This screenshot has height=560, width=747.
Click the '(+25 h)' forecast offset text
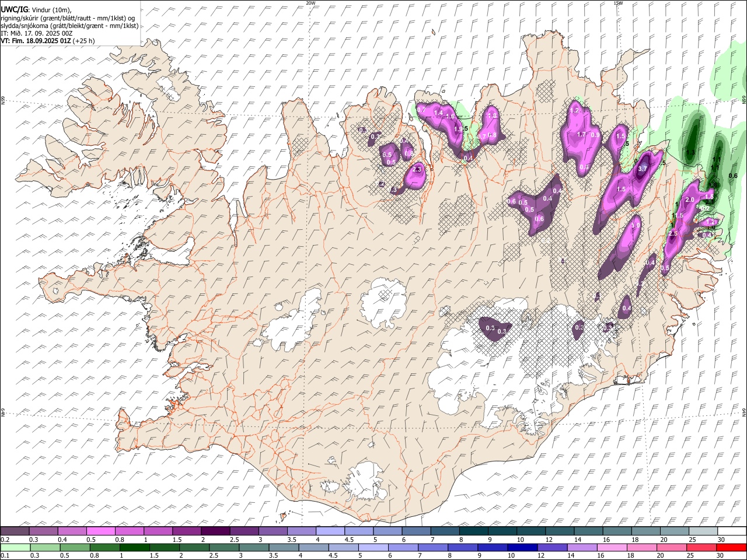[85, 41]
